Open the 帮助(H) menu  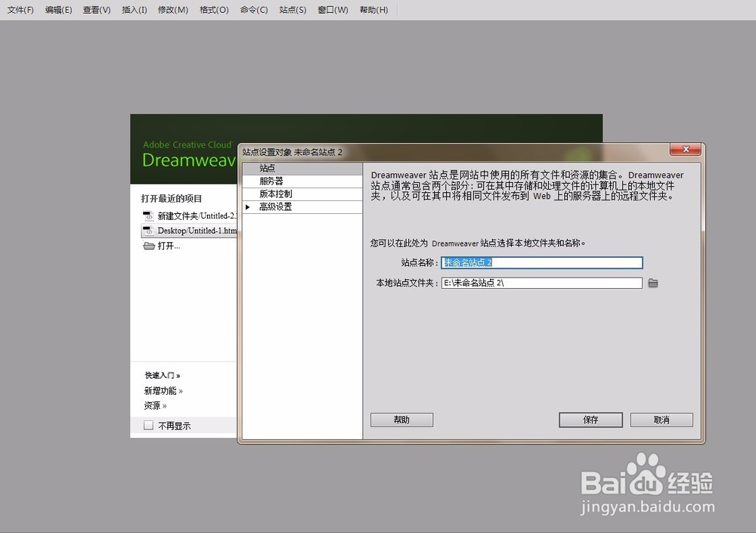(373, 10)
